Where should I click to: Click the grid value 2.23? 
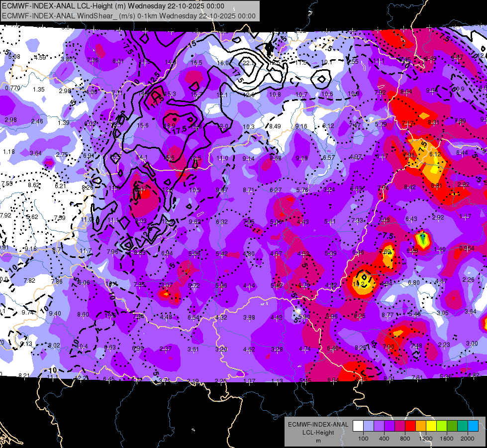[x=444, y=345]
